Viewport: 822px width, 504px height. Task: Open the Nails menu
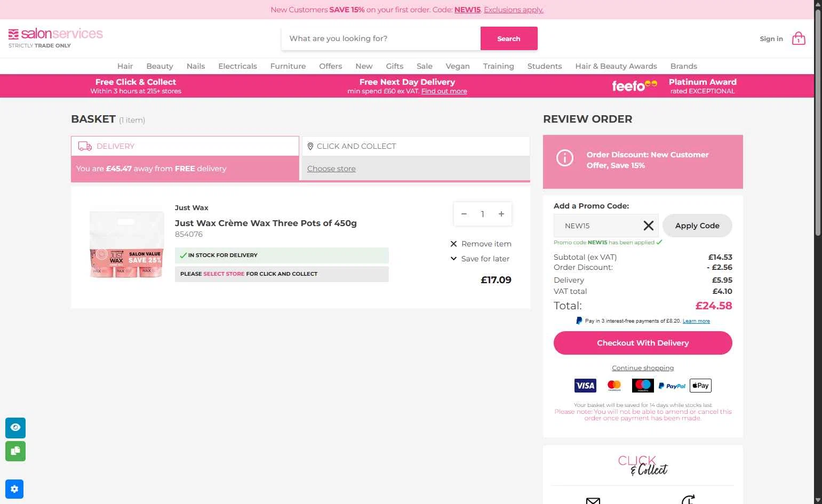196,66
